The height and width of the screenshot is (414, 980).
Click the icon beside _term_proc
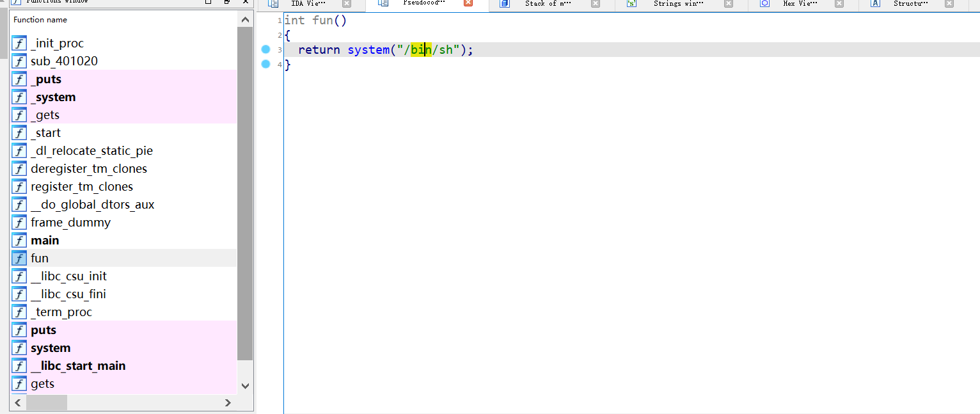20,312
